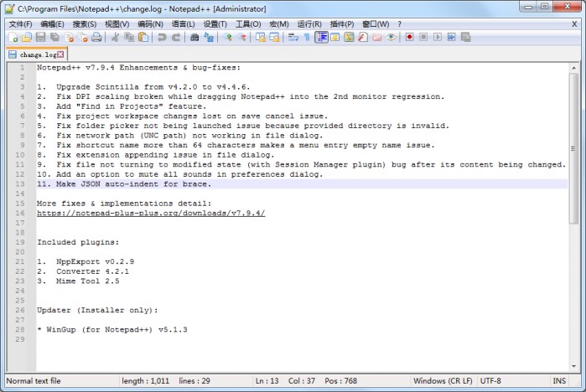Start macro recording with the red record icon

pyautogui.click(x=409, y=38)
